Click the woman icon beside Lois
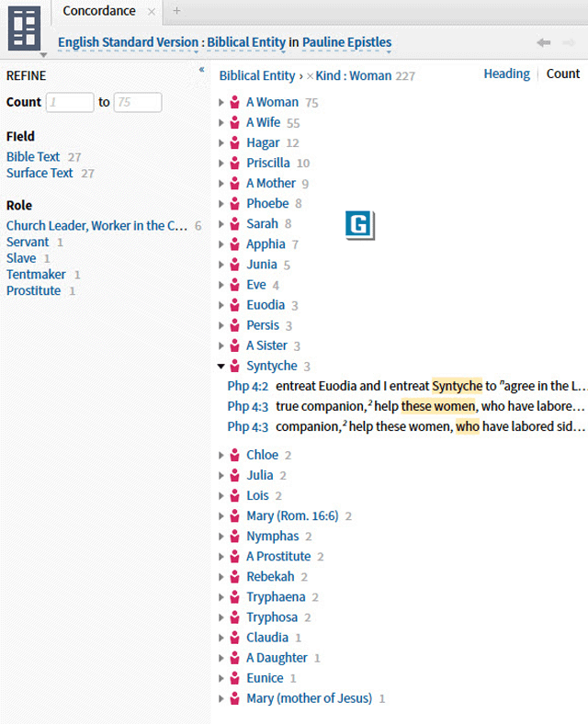 click(235, 496)
